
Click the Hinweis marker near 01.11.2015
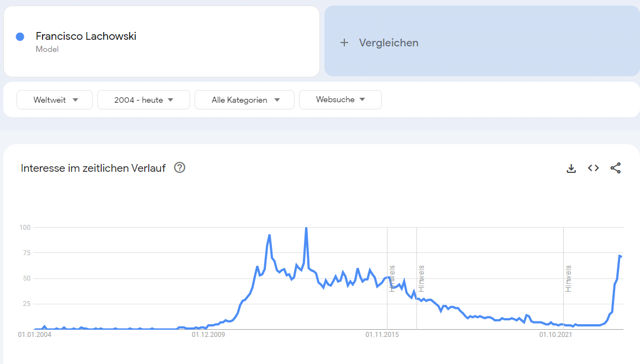tap(392, 278)
